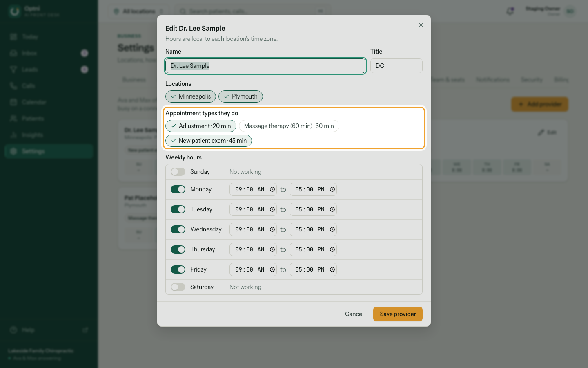Uncheck the New patient exam 45 min type
The height and width of the screenshot is (368, 588).
(209, 141)
